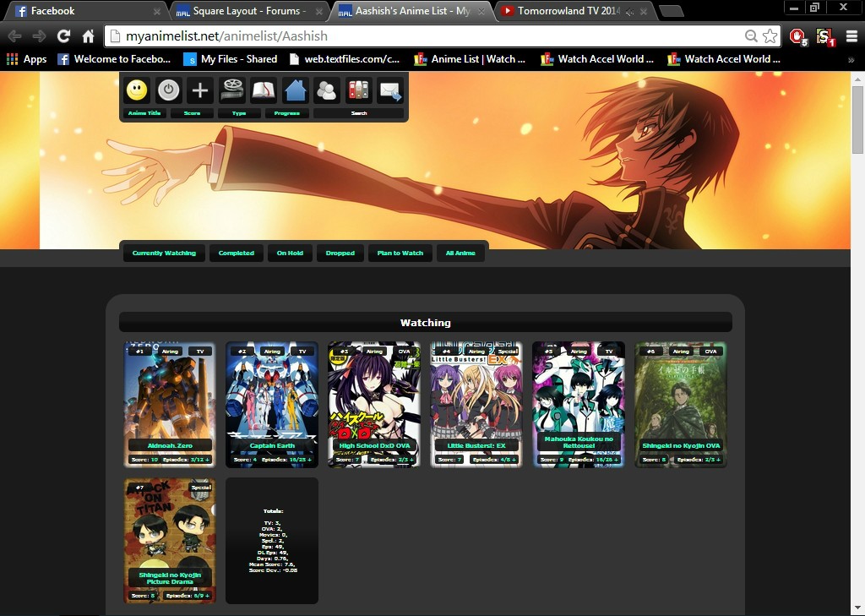Click the binder folders icon

[x=358, y=90]
